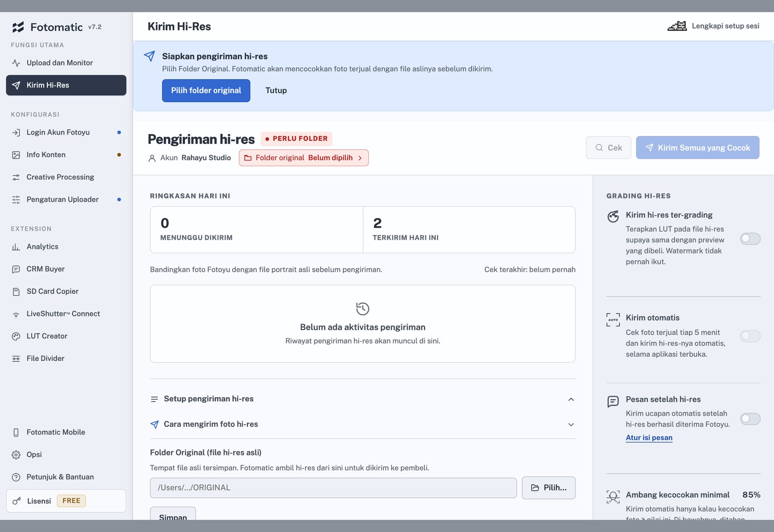The image size is (774, 532).
Task: Click the Ambang kecocokan face scan icon
Action: coord(613,497)
